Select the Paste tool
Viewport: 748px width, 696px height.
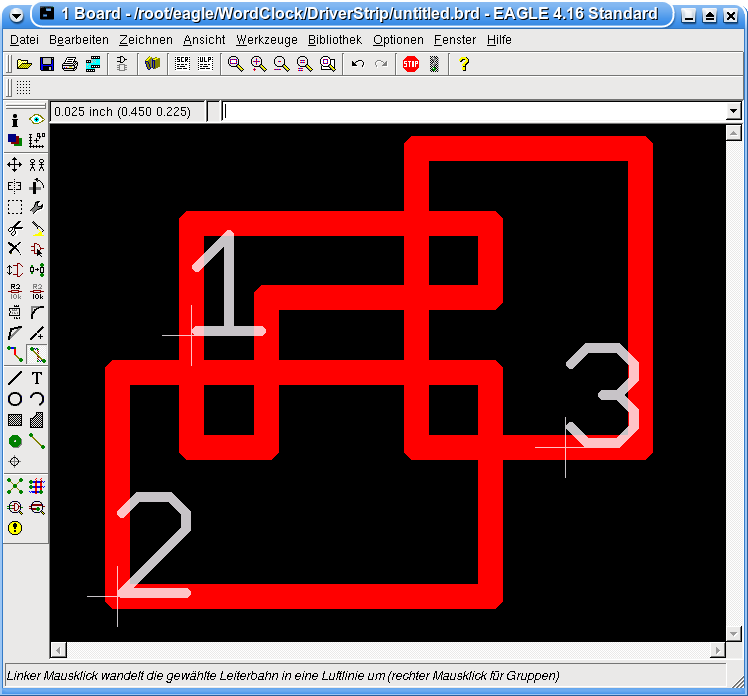click(37, 228)
